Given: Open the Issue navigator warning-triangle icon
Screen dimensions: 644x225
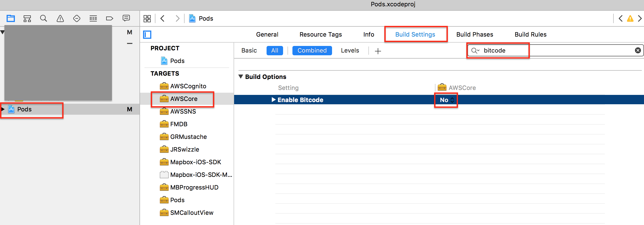Looking at the screenshot, I should click(x=60, y=18).
